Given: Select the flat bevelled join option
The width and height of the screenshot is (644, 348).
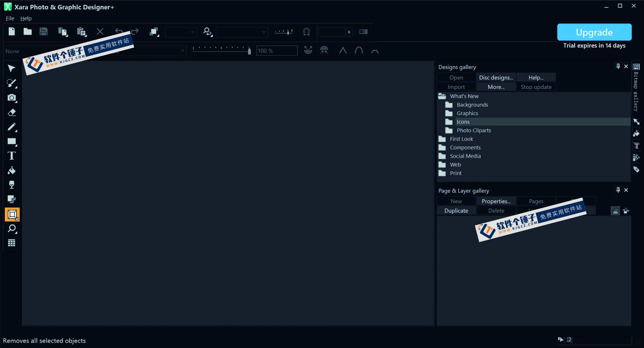Looking at the screenshot, I should [x=374, y=51].
